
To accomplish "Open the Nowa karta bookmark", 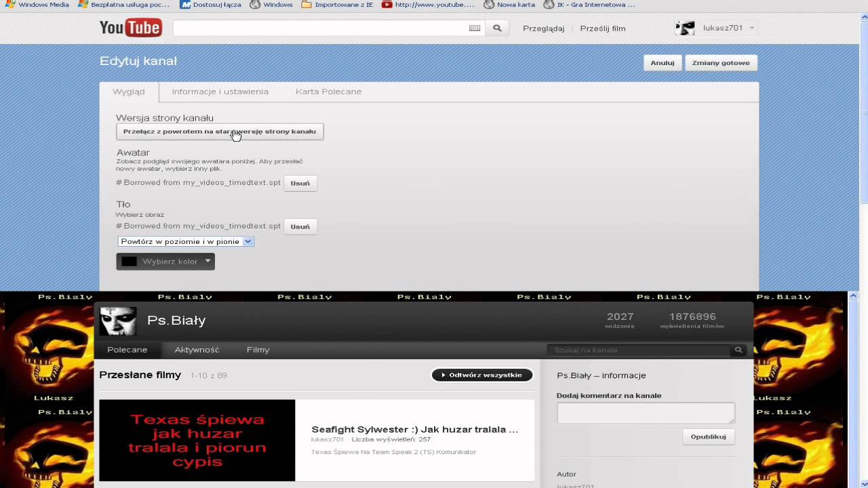I will pos(510,5).
